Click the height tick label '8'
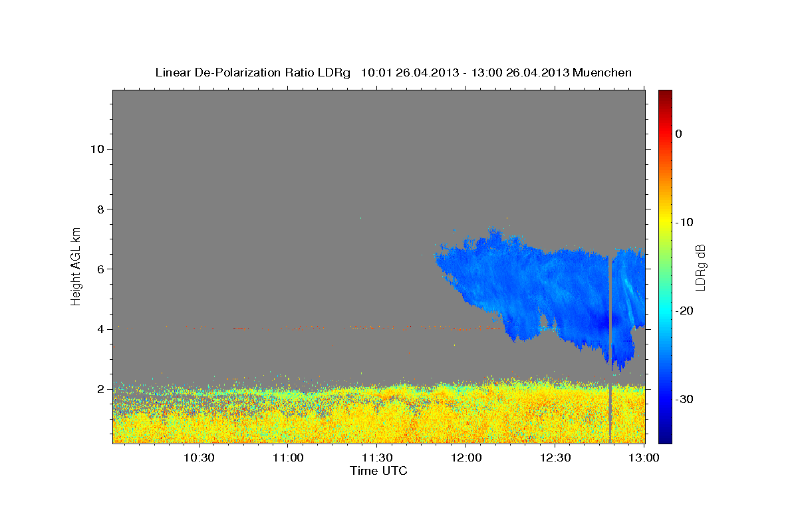The height and width of the screenshot is (532, 798). pos(100,209)
